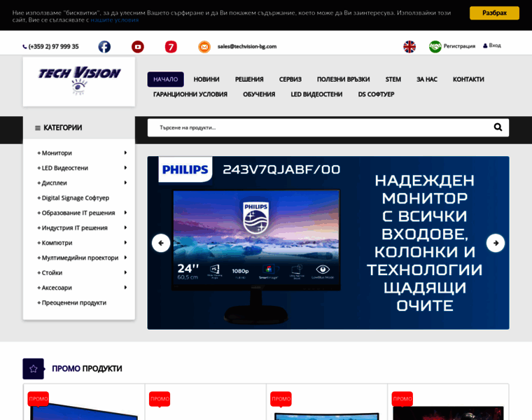
Task: Open the Мултимедийни проектори category
Action: tap(80, 258)
